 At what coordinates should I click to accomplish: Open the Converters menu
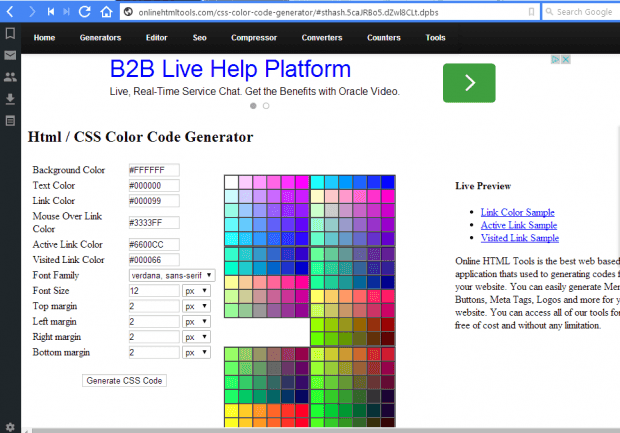[322, 38]
